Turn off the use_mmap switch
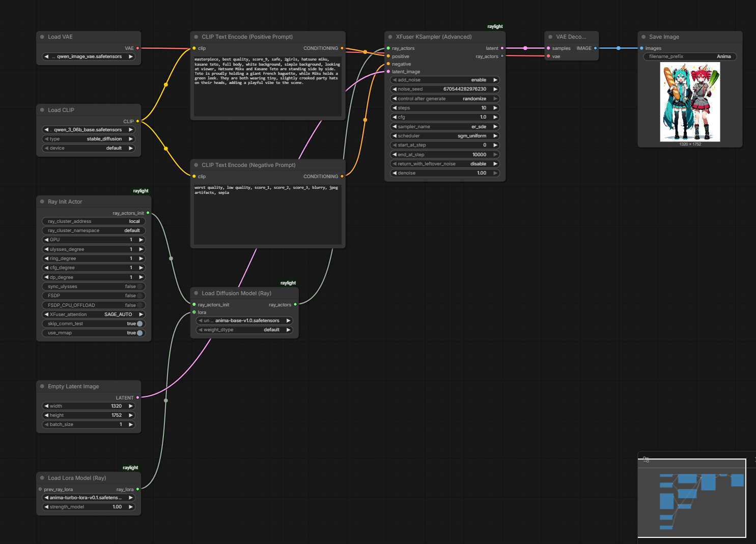Screen dimensions: 756x544 [139, 333]
